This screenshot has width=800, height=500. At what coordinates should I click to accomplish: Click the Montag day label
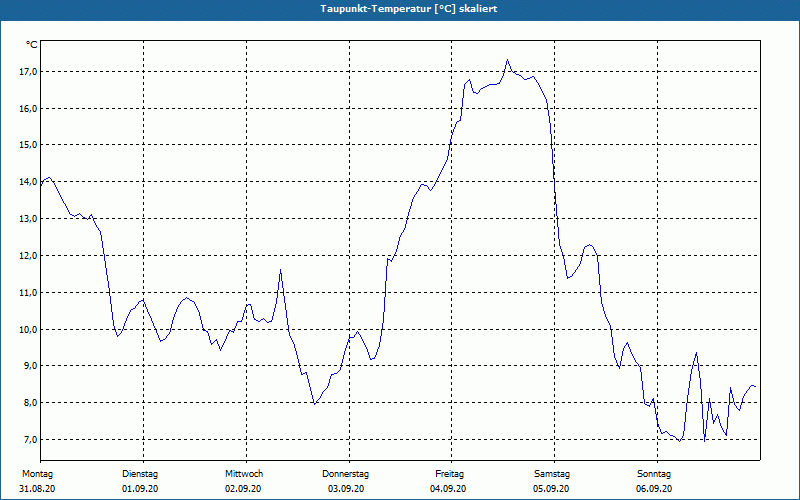(x=37, y=474)
